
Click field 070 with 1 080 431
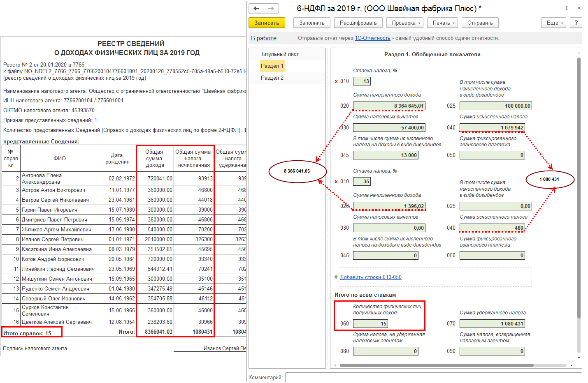pos(492,324)
